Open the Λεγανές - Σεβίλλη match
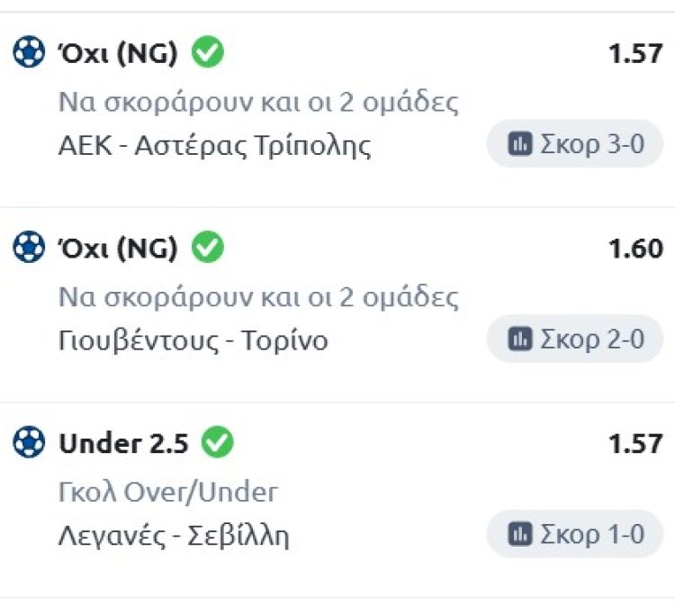 click(x=174, y=536)
